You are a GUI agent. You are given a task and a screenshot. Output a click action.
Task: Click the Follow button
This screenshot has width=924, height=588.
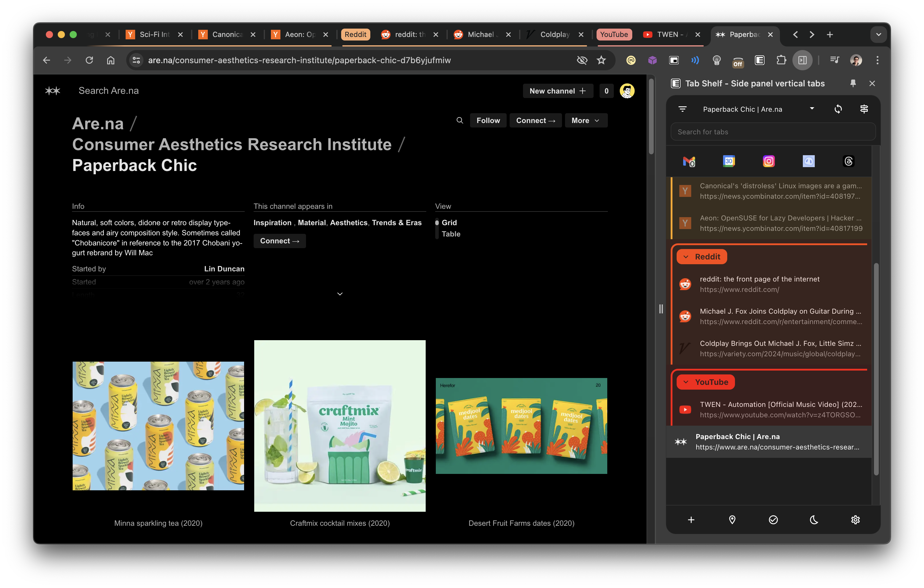[488, 120]
